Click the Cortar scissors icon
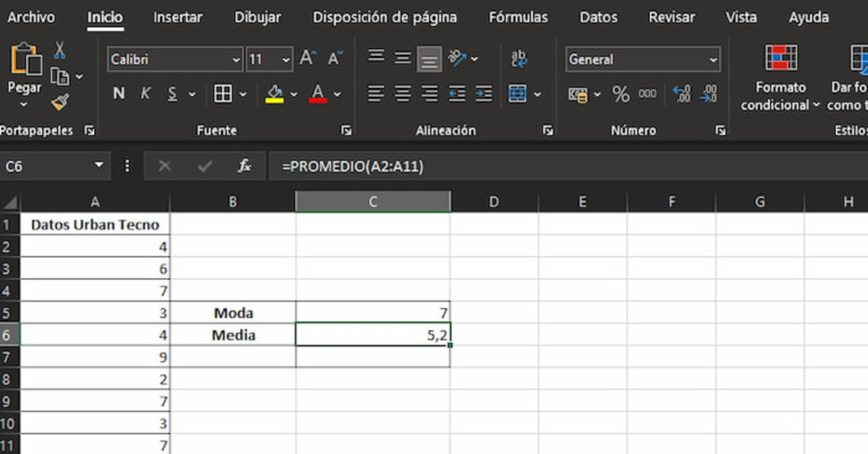 point(60,49)
